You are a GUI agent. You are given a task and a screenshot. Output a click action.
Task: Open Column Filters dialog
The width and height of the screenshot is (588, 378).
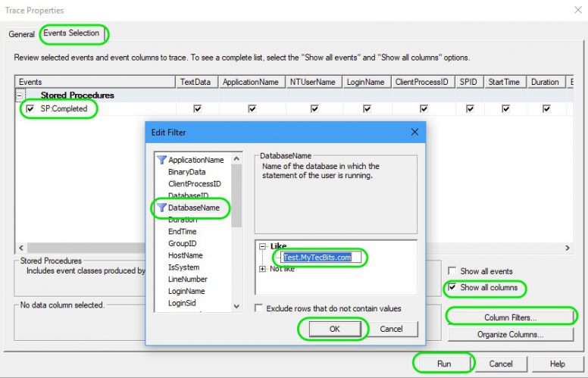pyautogui.click(x=511, y=317)
